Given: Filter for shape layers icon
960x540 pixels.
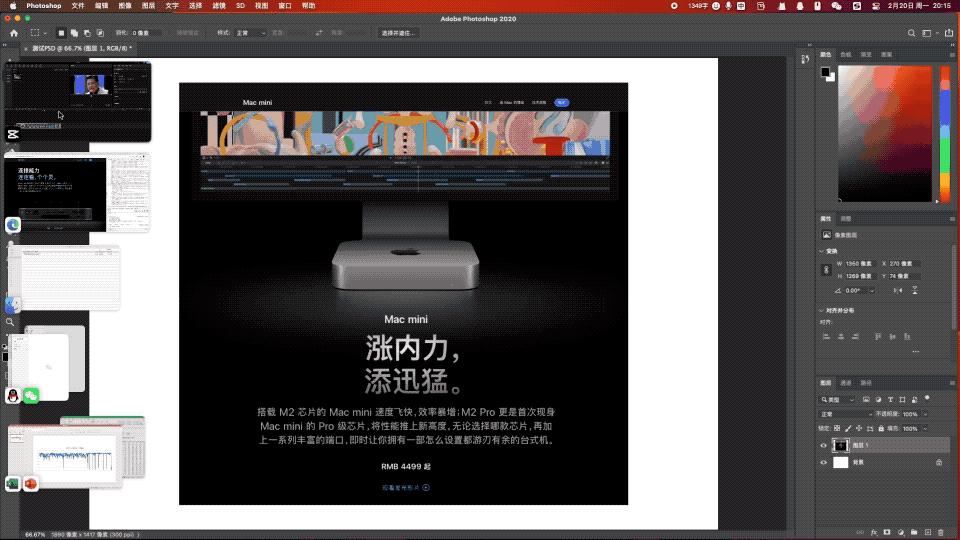Looking at the screenshot, I should (902, 400).
